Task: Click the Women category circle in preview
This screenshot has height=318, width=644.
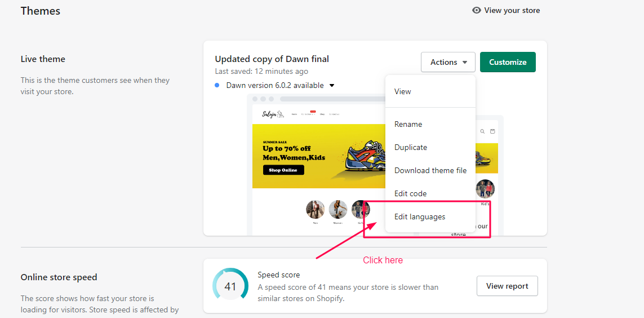Action: (x=338, y=209)
